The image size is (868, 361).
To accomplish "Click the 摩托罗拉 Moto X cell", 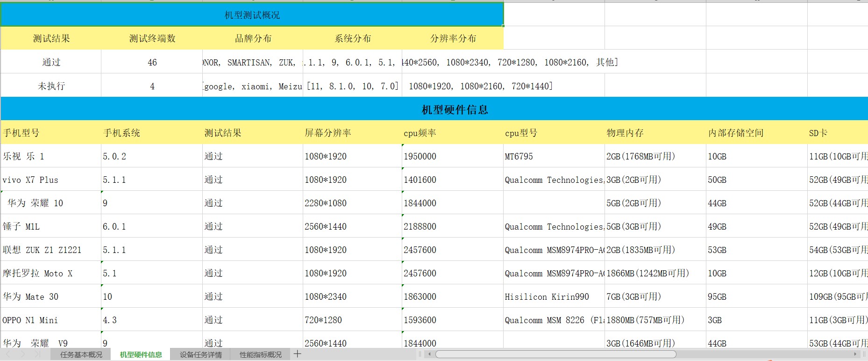I will pos(51,273).
